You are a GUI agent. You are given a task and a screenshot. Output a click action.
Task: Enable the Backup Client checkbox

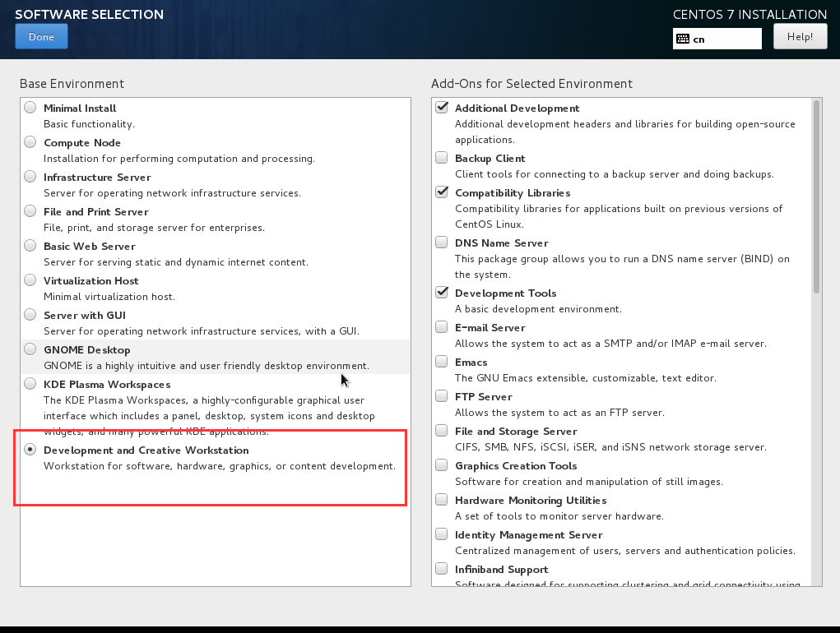click(x=442, y=157)
